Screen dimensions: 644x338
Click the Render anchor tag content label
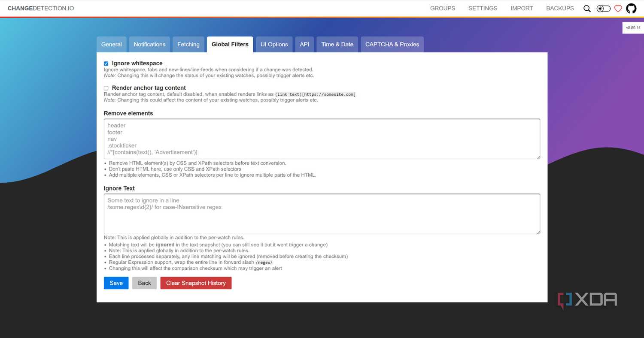coord(149,88)
